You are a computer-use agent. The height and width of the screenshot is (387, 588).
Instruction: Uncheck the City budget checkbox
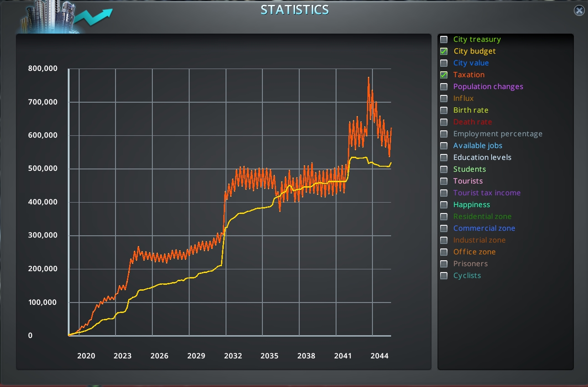444,51
